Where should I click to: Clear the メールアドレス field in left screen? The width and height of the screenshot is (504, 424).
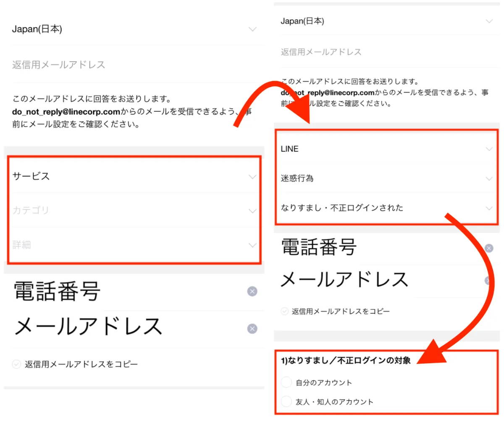252,329
